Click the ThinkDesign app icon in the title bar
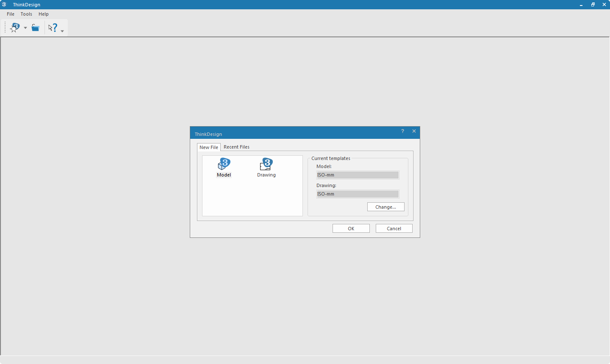The width and height of the screenshot is (610, 364). [4, 4]
